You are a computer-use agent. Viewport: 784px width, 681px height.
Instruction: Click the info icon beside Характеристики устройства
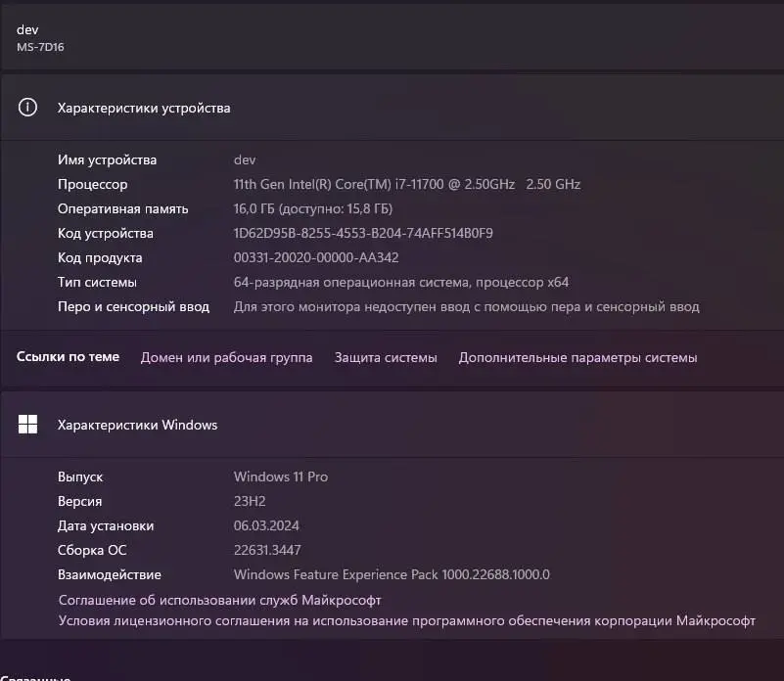coord(27,107)
